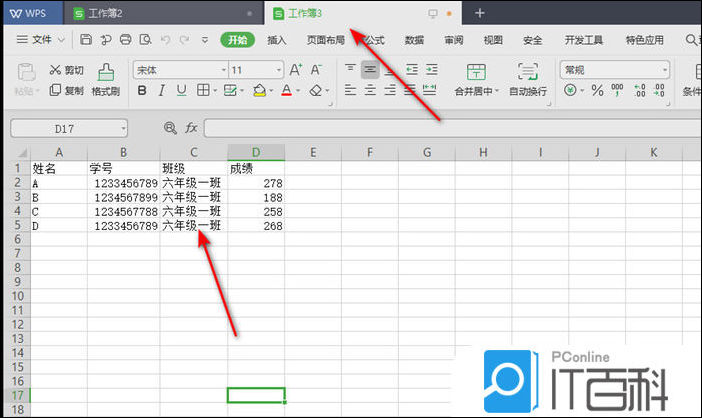Click thousands separator (000) icon
Image resolution: width=702 pixels, height=418 pixels.
617,90
